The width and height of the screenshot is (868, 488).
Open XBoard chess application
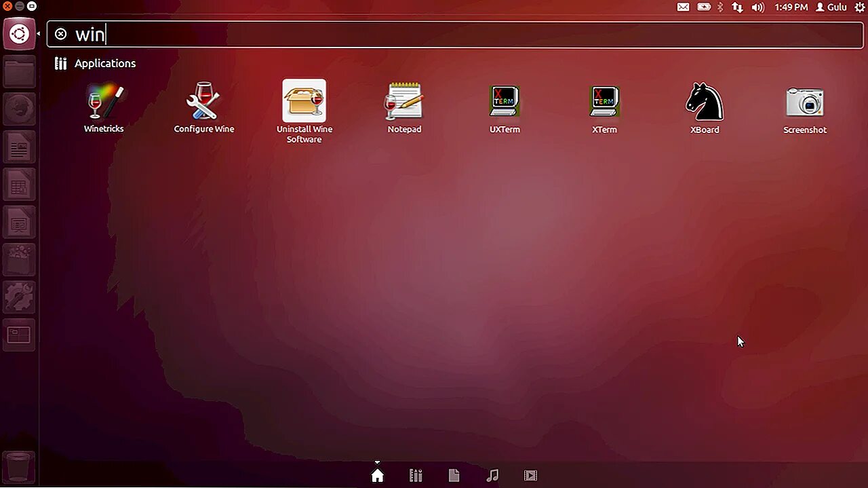click(x=705, y=109)
